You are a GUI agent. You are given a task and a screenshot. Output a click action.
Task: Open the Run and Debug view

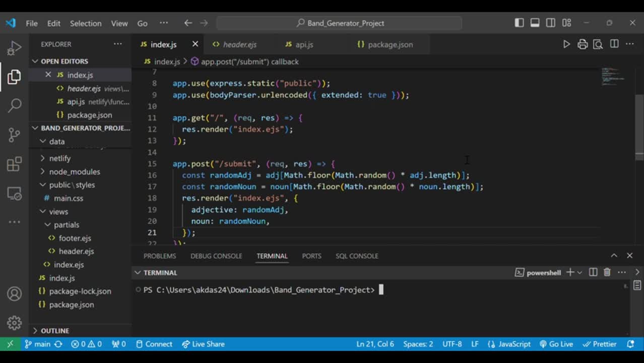click(x=14, y=48)
